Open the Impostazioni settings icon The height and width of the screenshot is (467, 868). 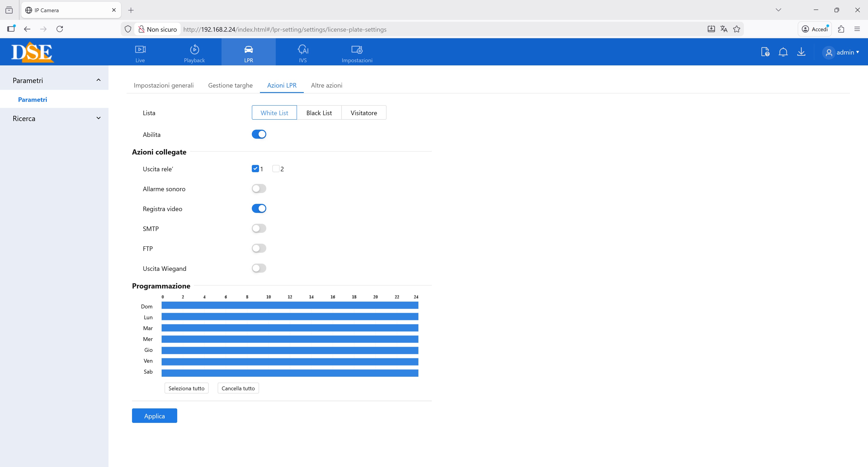[357, 50]
